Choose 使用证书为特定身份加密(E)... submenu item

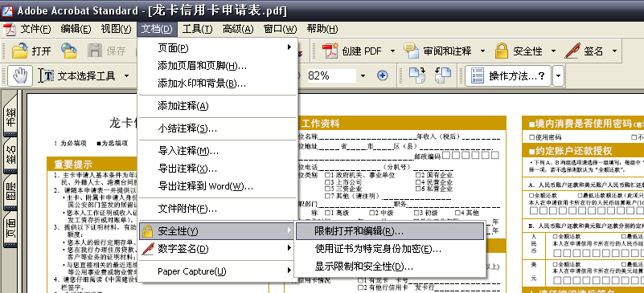[390, 249]
